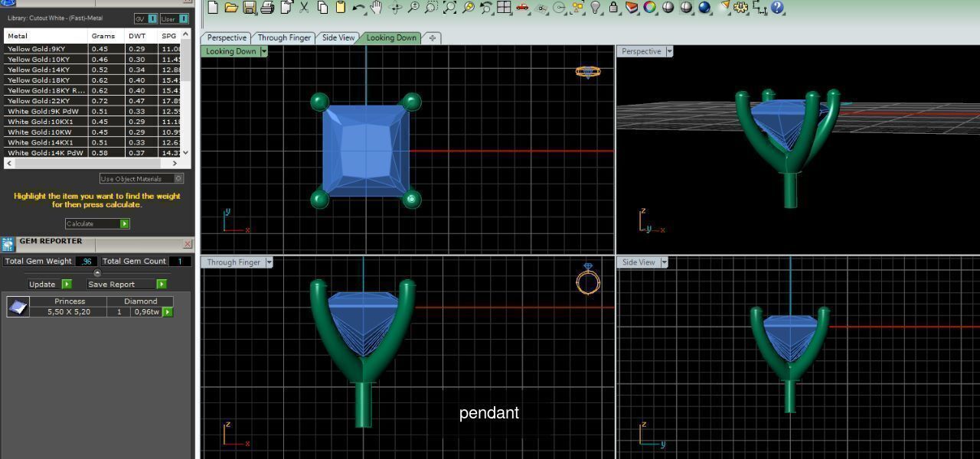Open the Side View viewport menu arrow
Screen dimensions: 980x459
663,262
